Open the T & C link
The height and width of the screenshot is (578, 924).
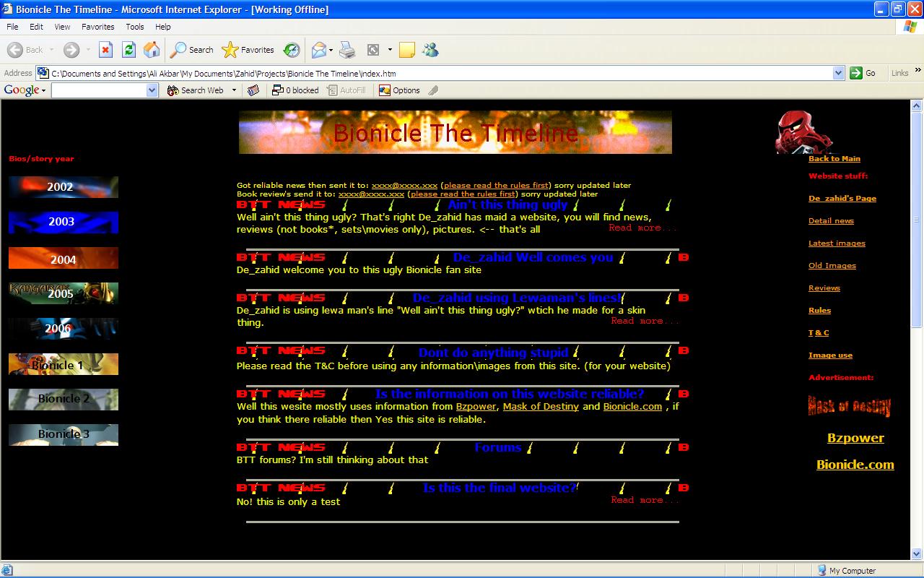click(819, 332)
